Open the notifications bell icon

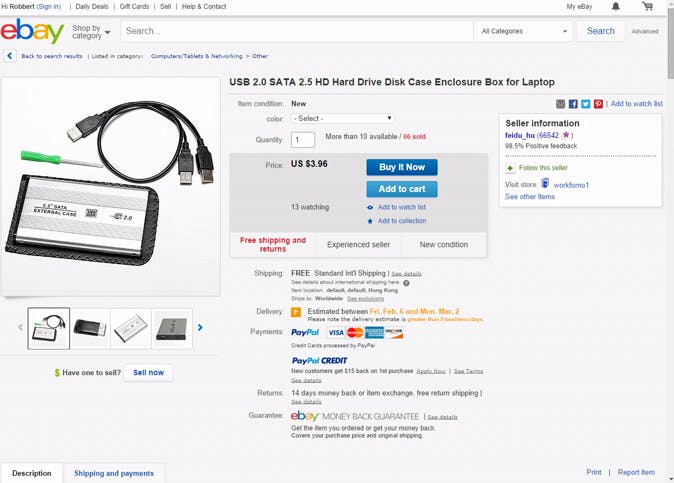pos(616,7)
